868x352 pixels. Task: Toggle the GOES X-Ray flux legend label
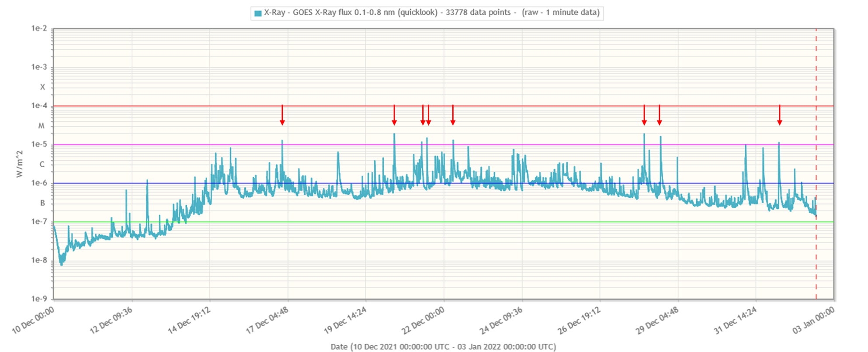(x=431, y=13)
